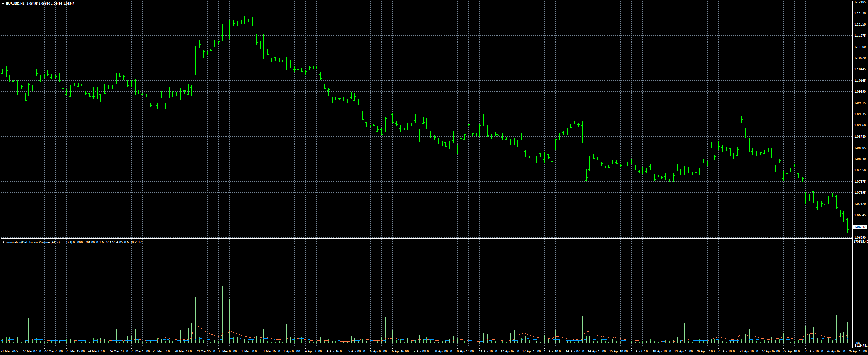Click the 1 Apr 08:00 time label

[x=291, y=351]
